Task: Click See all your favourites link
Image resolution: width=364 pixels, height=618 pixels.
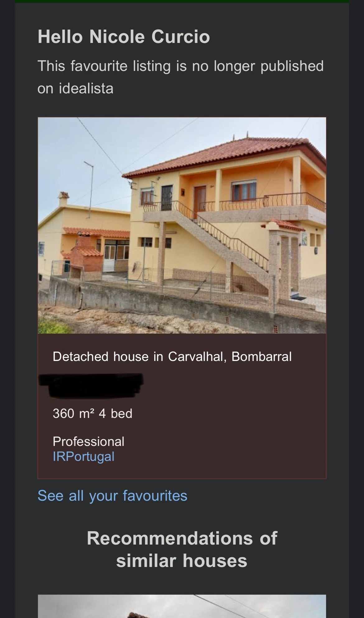Action: pos(112,496)
